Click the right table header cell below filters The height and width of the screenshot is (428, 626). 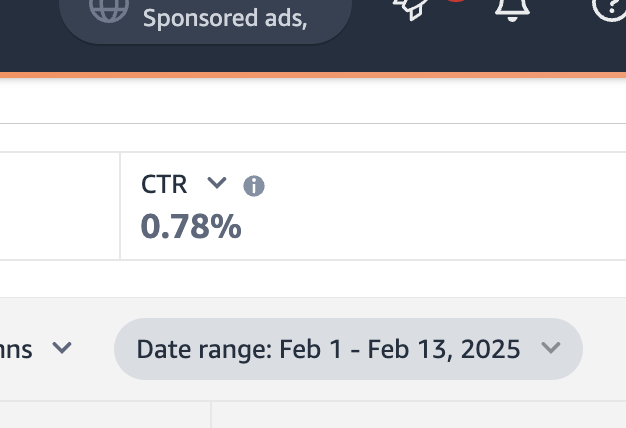coord(418,415)
